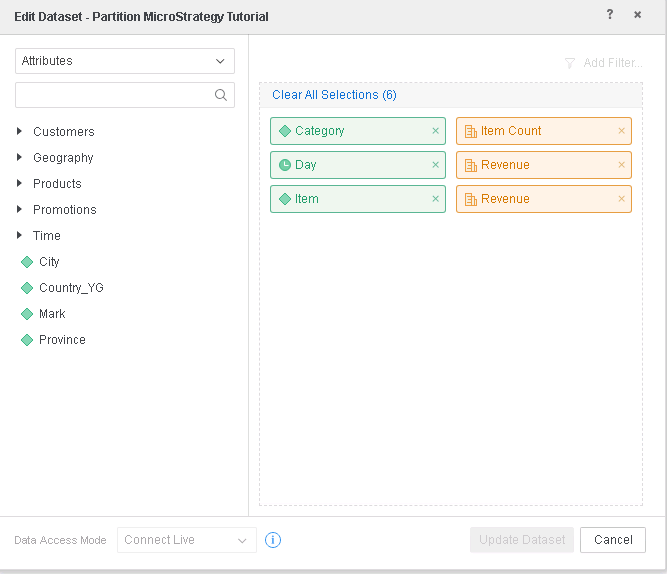Click the search magnifier icon
Image resolution: width=667 pixels, height=574 pixels.
point(221,96)
